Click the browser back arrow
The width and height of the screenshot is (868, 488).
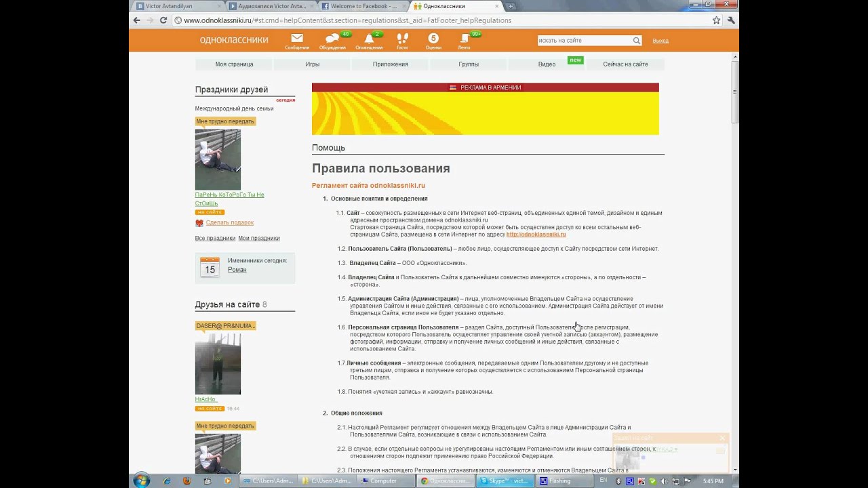pos(136,20)
